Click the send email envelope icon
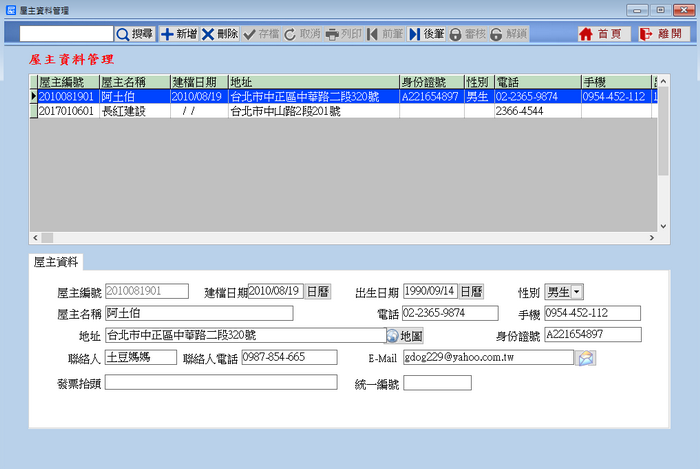The height and width of the screenshot is (469, 700). point(586,358)
